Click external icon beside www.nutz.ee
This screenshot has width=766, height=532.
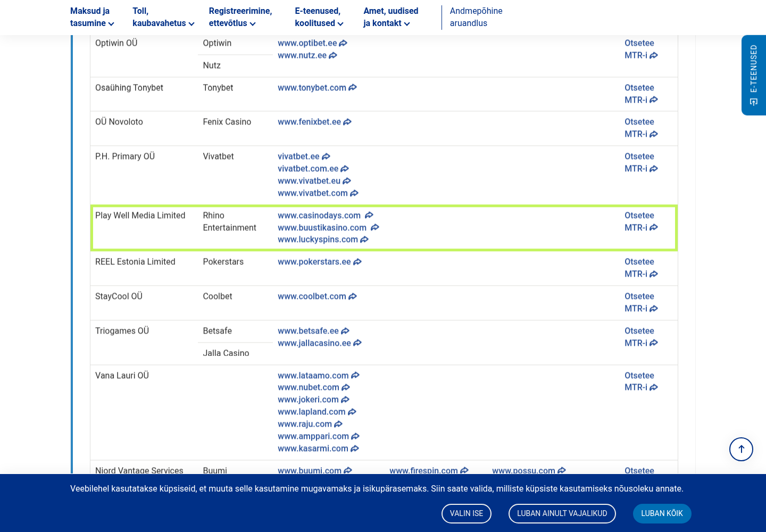point(333,55)
